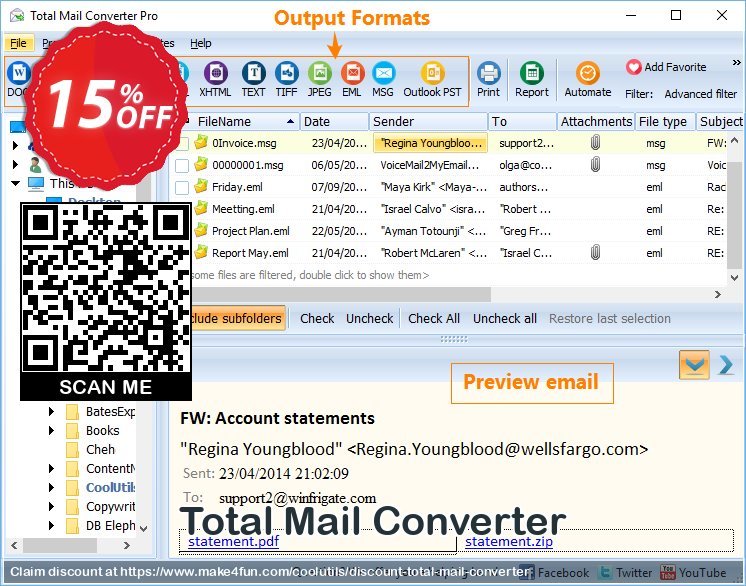Open the statement.zip attachment link

tap(509, 541)
